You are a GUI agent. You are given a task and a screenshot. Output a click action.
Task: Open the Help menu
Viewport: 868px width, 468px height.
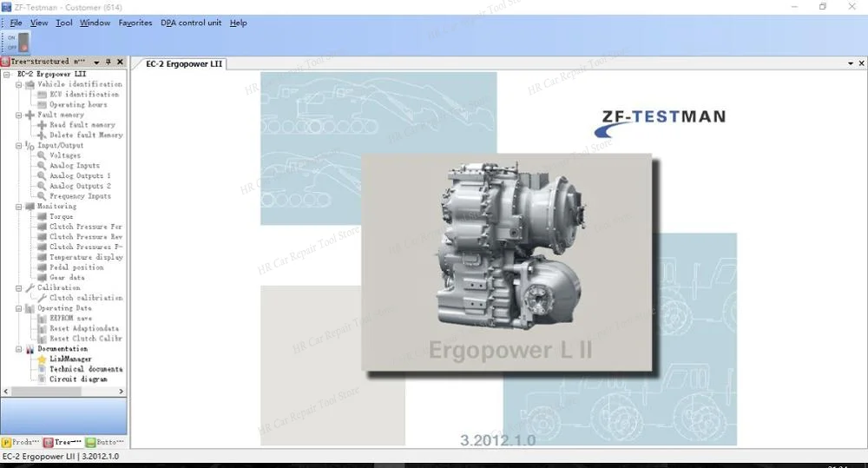(x=238, y=23)
